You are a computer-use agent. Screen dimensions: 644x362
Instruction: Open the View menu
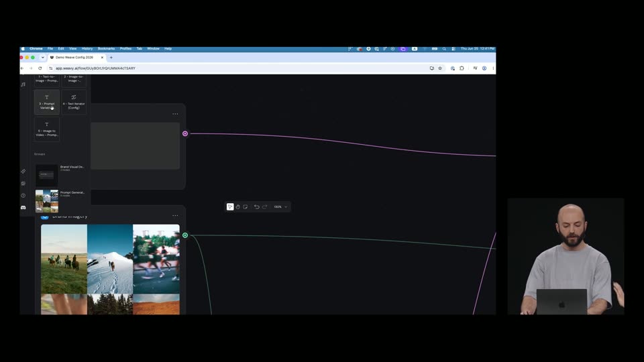coord(72,49)
